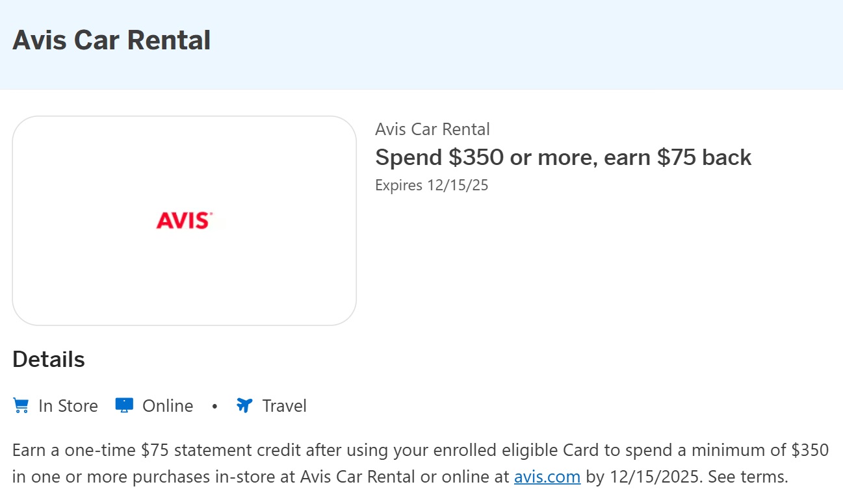The width and height of the screenshot is (843, 504).
Task: Open the avis.com hyperlink
Action: pos(547,477)
